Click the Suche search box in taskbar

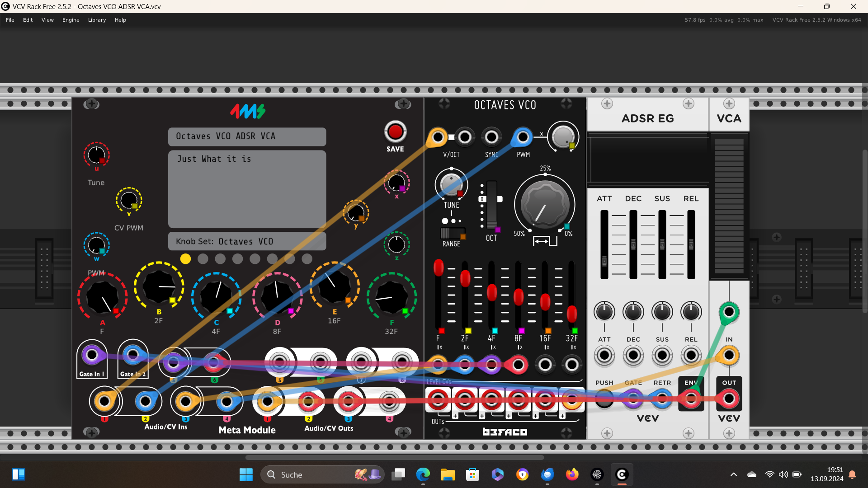[x=323, y=474]
